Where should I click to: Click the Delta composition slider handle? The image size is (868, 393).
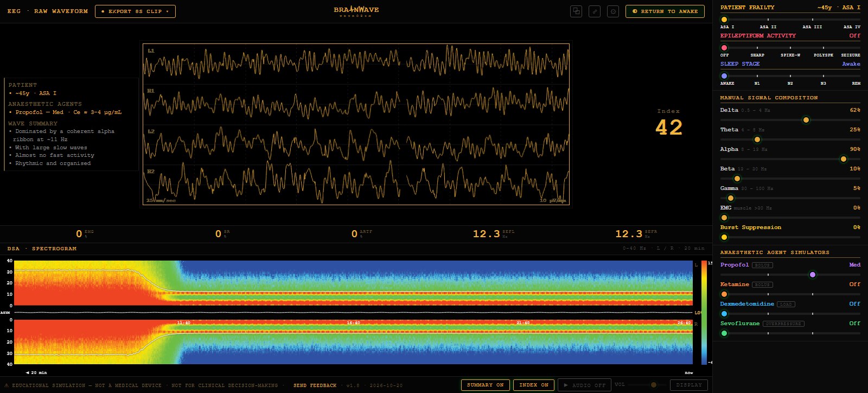(x=806, y=120)
